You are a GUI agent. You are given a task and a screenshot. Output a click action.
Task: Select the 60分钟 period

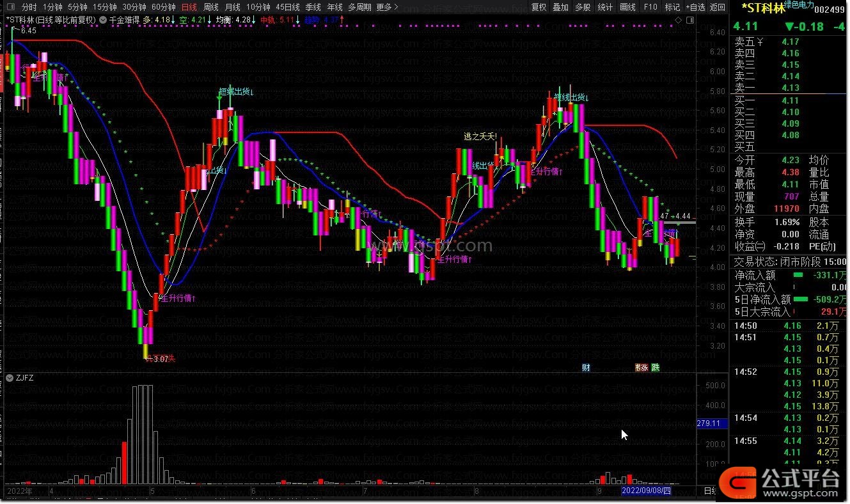164,7
